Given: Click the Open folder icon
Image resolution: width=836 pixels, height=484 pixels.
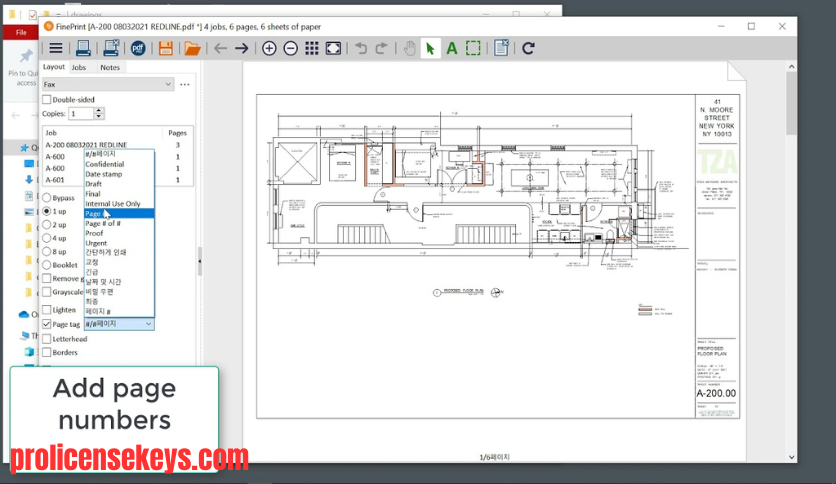Looking at the screenshot, I should (192, 49).
